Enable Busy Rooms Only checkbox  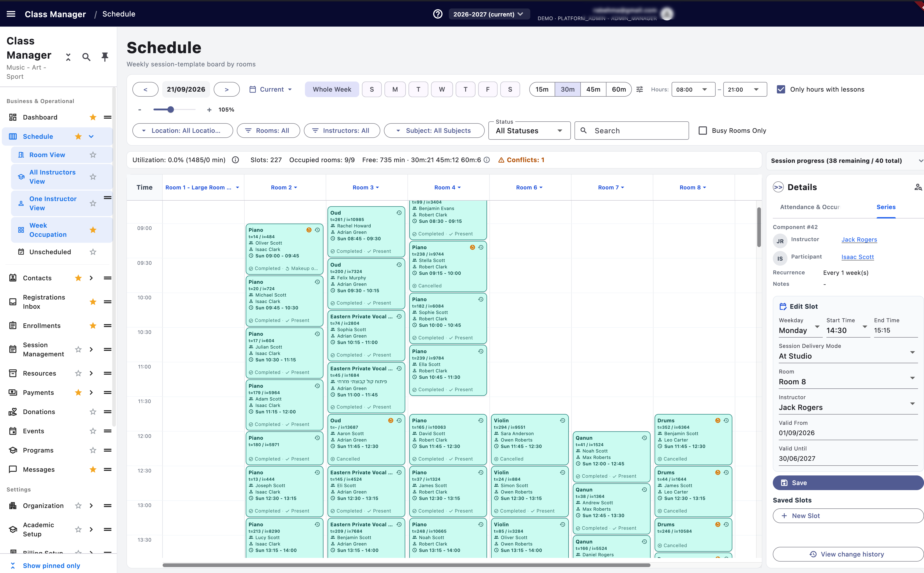(703, 130)
